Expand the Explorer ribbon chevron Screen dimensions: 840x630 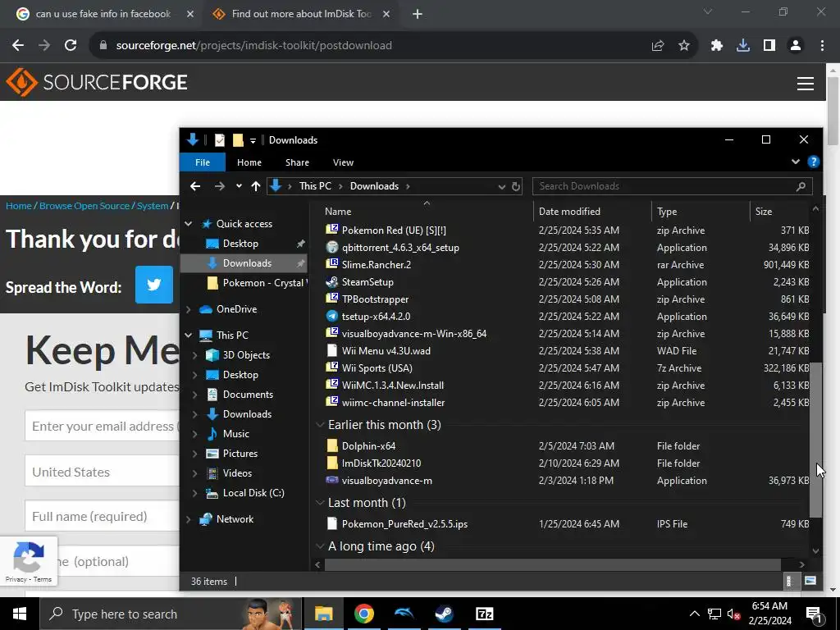(796, 162)
